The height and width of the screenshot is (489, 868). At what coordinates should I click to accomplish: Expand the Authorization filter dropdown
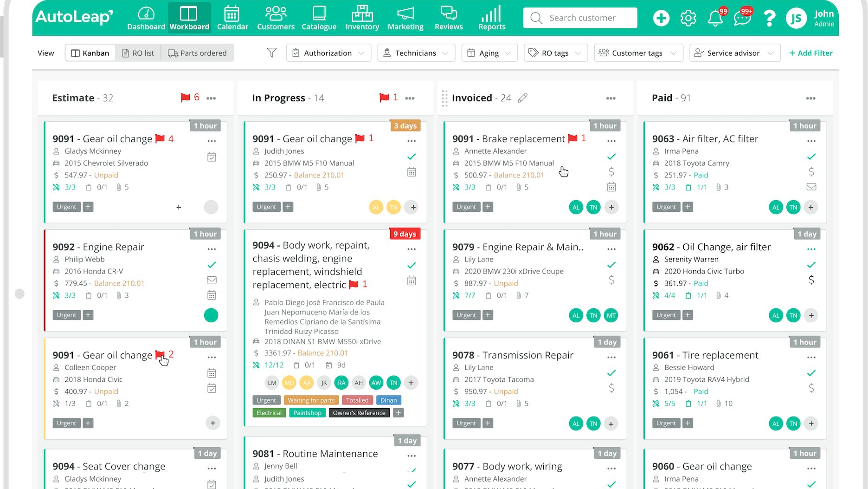click(x=328, y=53)
